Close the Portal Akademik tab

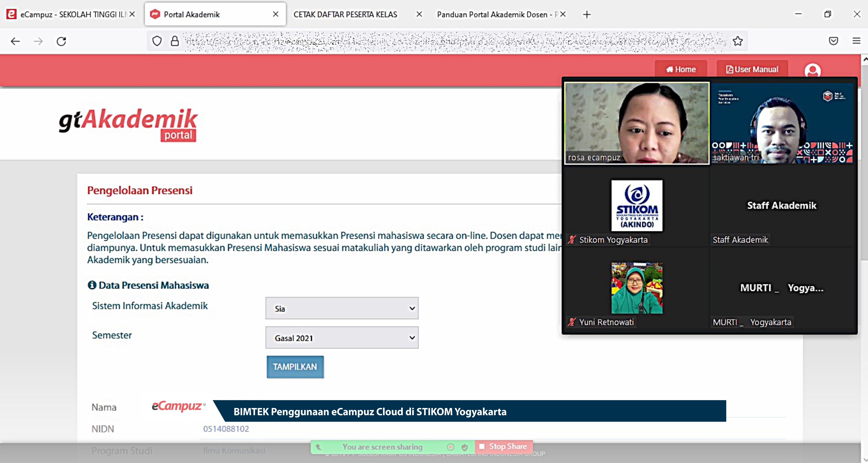tap(276, 14)
